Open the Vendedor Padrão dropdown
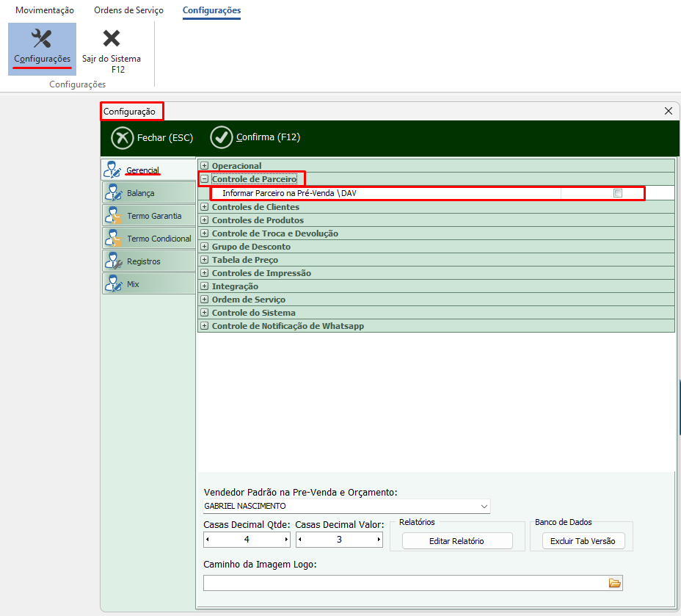 [x=484, y=506]
